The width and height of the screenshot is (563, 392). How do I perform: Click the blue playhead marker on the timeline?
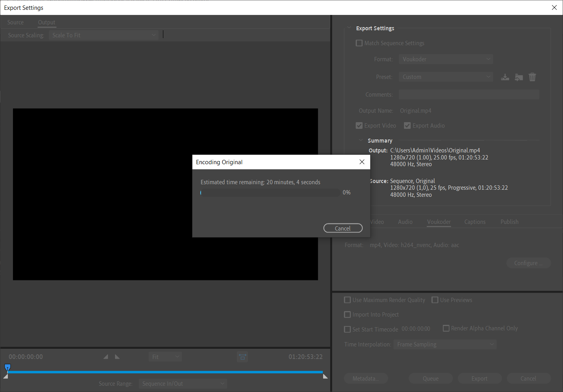pyautogui.click(x=7, y=367)
